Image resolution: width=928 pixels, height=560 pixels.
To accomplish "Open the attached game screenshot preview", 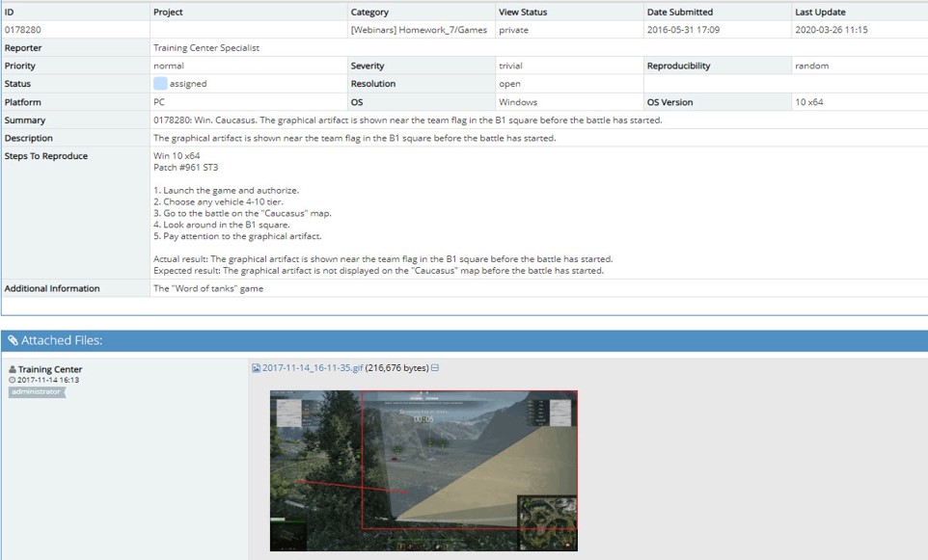I will 423,470.
